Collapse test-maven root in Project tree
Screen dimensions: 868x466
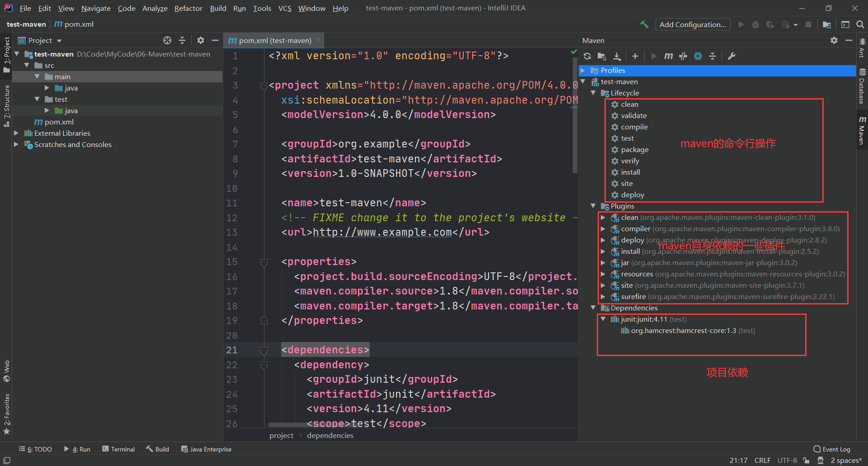tap(17, 54)
